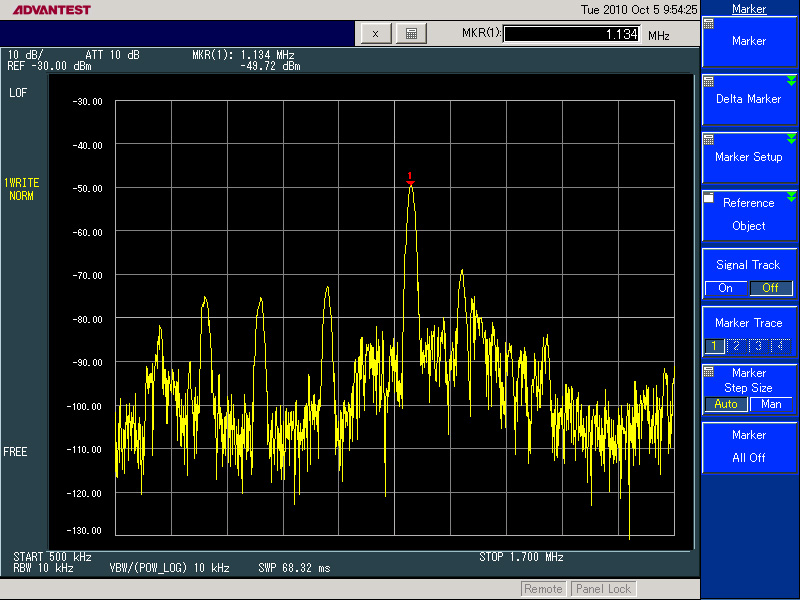Screen dimensions: 800x600
Task: Click the Marker menu title at top
Action: point(749,9)
